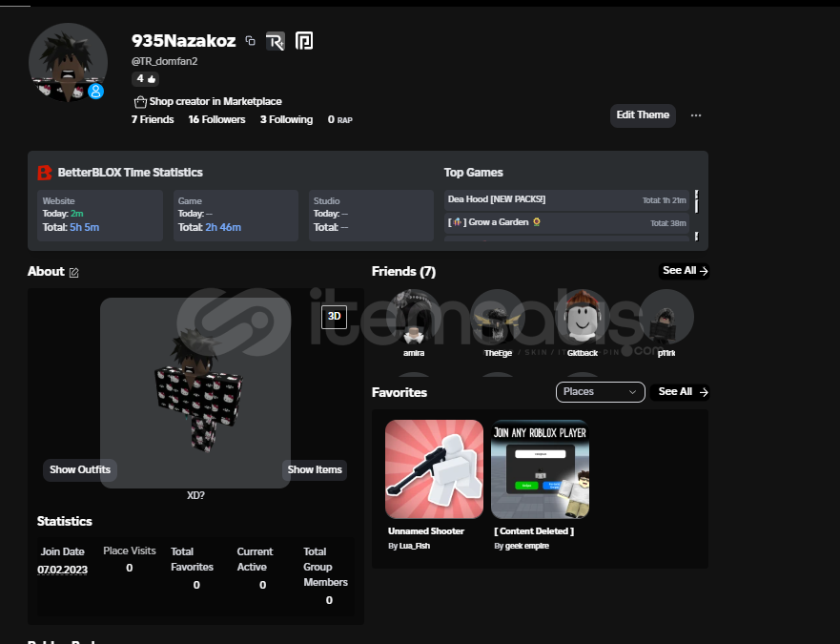This screenshot has width=840, height=644.
Task: Click the shopping bag marketplace icon
Action: (140, 101)
